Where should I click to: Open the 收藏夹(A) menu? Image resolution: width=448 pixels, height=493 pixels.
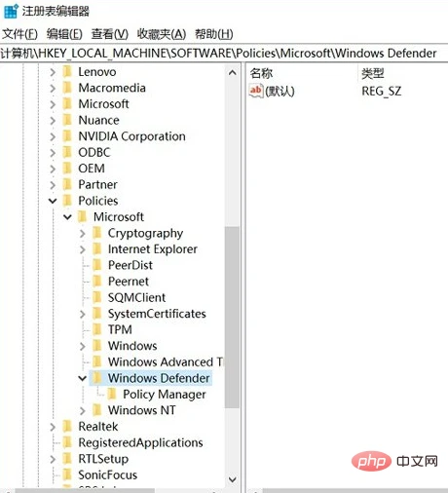[x=162, y=34]
